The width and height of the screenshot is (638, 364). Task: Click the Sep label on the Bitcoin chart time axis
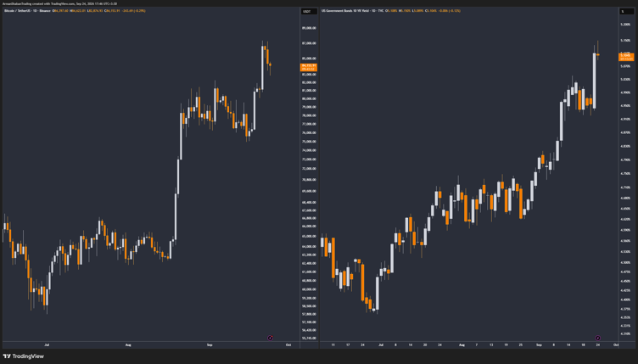click(210, 344)
